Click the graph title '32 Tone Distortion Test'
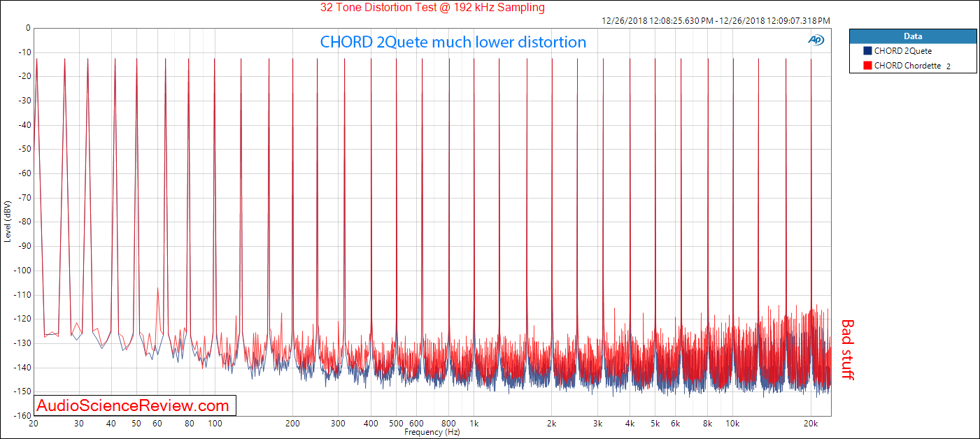 [x=431, y=8]
